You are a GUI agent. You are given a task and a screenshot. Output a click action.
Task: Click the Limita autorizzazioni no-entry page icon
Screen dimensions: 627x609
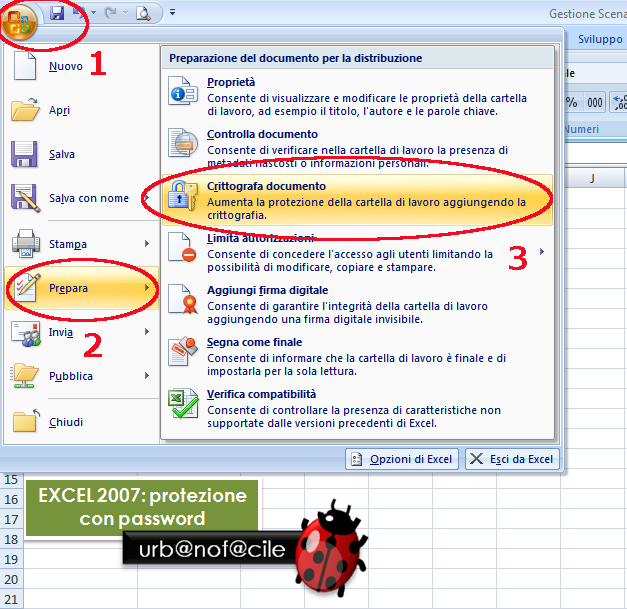click(x=182, y=247)
